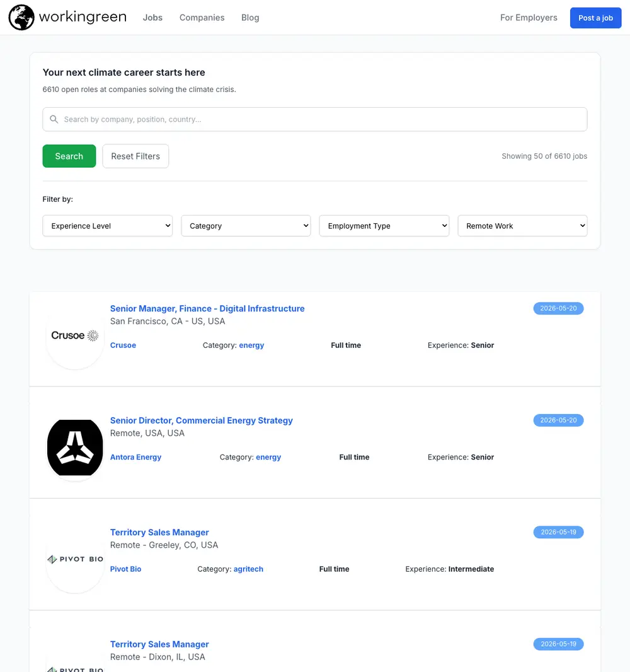Click energy category link in Crusoe listing

251,345
